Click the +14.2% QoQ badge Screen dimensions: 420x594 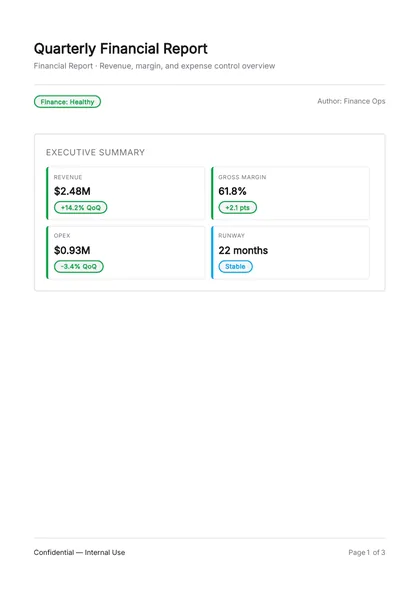click(80, 208)
